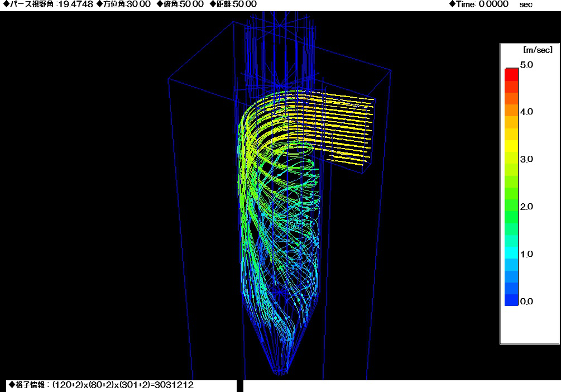
Task: Click the 1.0 legend value label
Action: click(x=526, y=254)
